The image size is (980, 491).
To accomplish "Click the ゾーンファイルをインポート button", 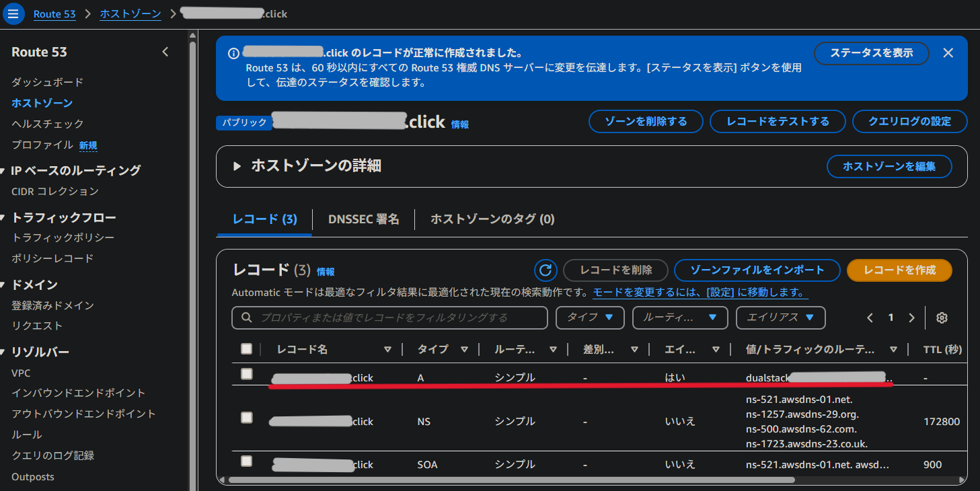I will [x=757, y=270].
